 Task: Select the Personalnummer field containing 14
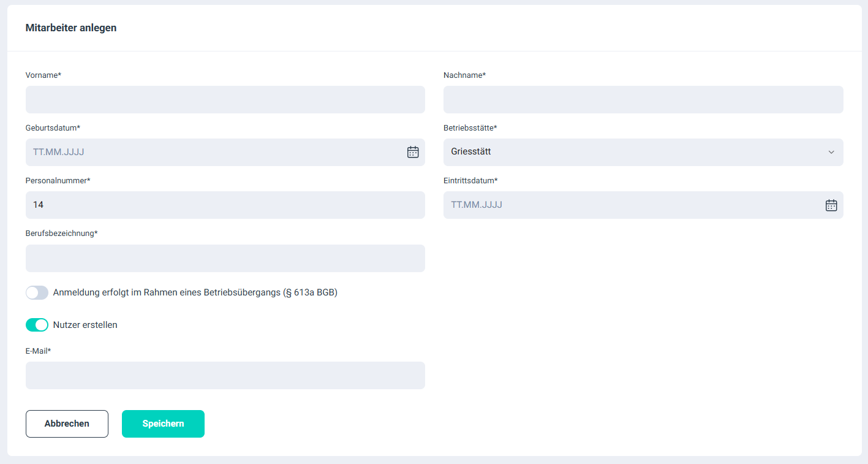(x=225, y=205)
